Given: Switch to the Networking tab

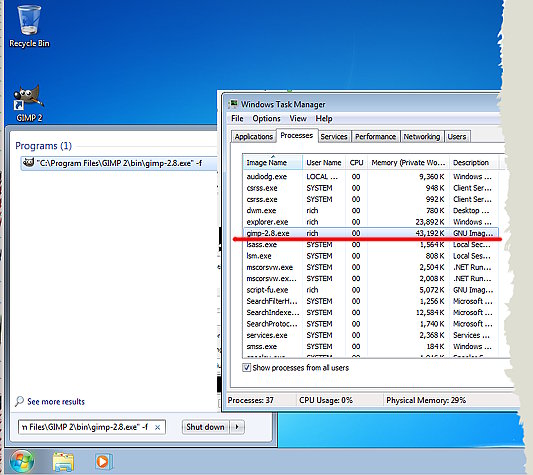Looking at the screenshot, I should coord(422,136).
